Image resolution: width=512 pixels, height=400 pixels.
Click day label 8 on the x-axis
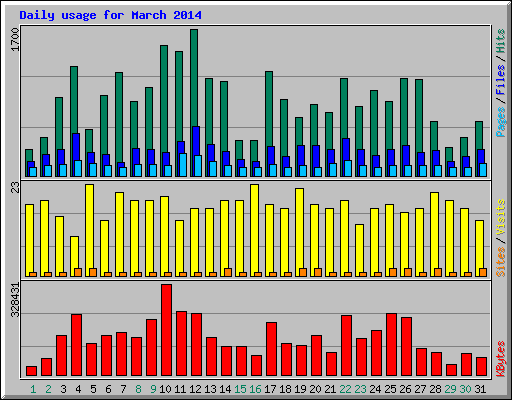(138, 389)
